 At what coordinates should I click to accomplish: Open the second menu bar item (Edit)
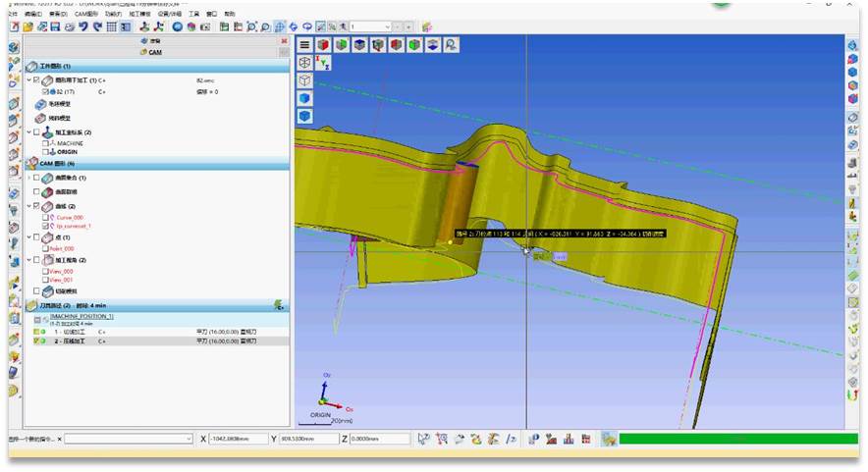tap(32, 14)
